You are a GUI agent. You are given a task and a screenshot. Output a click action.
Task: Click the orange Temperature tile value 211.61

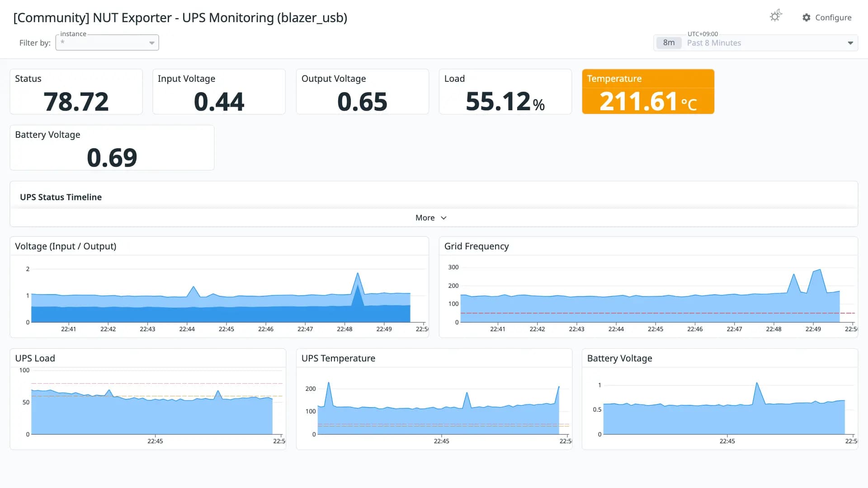coord(638,101)
